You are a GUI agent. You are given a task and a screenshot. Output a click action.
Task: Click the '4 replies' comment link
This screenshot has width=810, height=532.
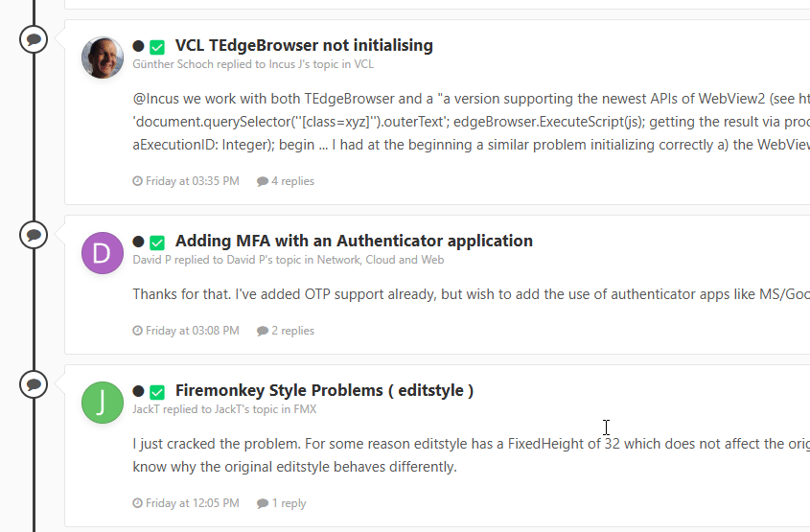(286, 181)
